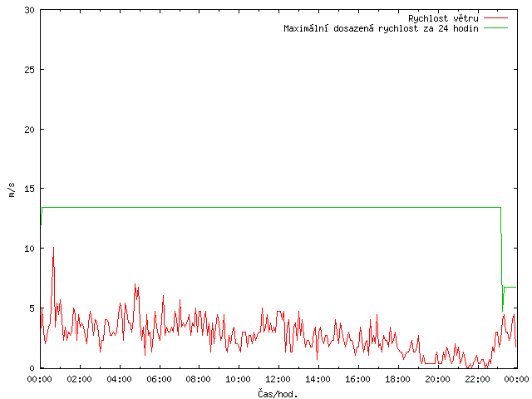This screenshot has width=532, height=399.
Task: Click the x-axis label '14:00'
Action: tap(318, 379)
